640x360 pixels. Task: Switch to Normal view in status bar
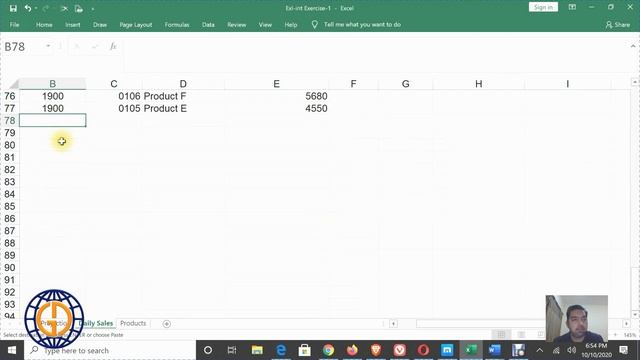(x=501, y=335)
